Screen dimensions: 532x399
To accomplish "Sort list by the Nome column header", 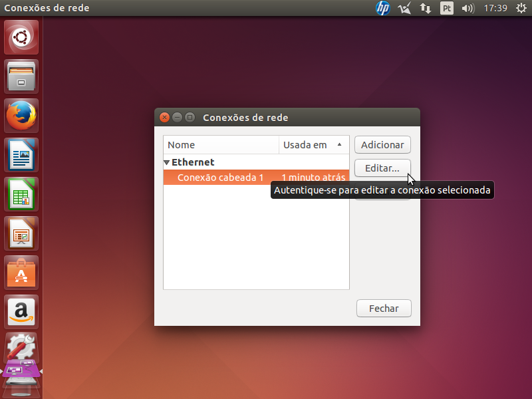I will pos(220,145).
